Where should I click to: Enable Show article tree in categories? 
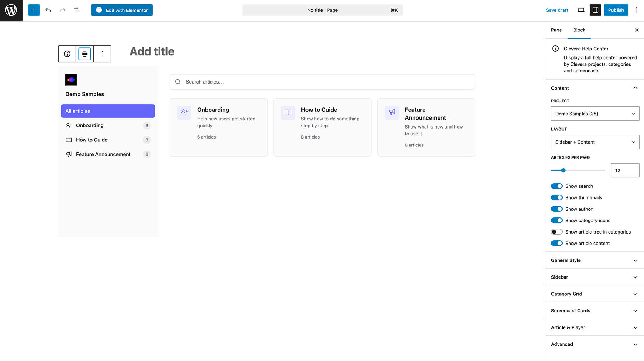tap(556, 232)
